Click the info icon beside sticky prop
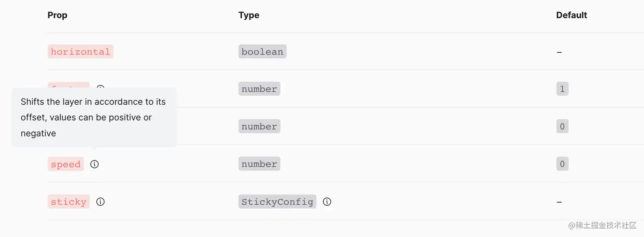Viewport: 644px width, 237px height. point(101,202)
